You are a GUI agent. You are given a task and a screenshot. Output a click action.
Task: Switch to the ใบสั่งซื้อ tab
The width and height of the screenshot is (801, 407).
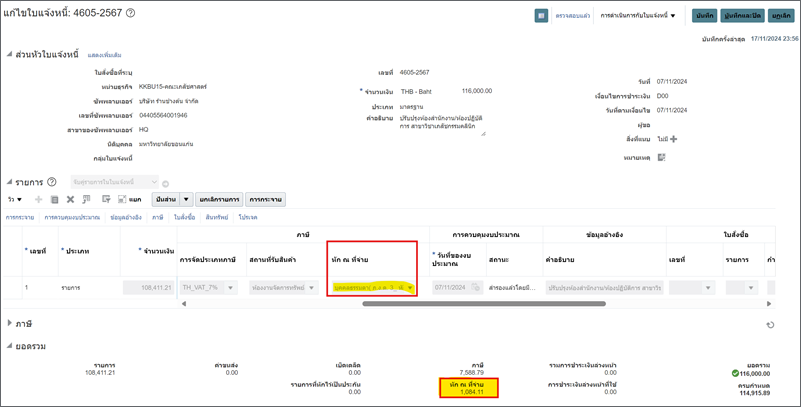click(184, 217)
